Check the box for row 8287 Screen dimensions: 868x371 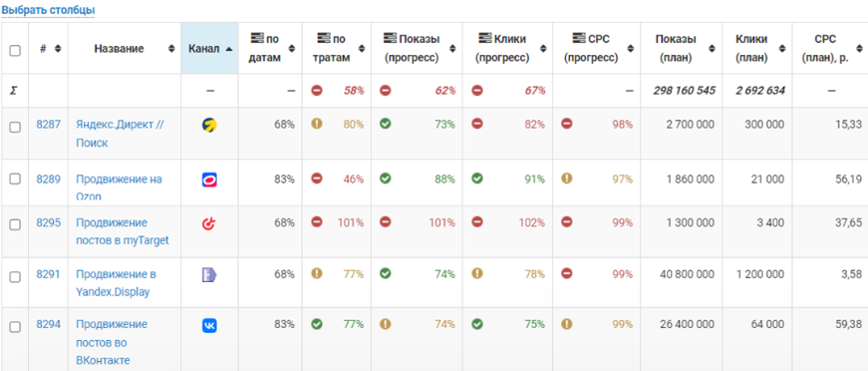click(15, 127)
